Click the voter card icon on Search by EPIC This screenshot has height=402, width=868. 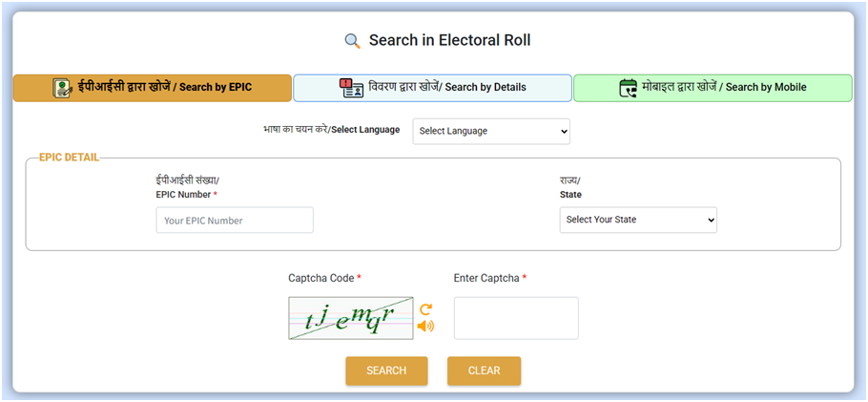[x=63, y=88]
